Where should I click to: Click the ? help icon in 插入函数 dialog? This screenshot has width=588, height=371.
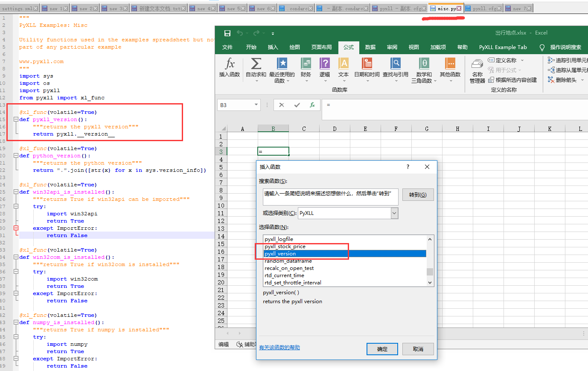408,167
